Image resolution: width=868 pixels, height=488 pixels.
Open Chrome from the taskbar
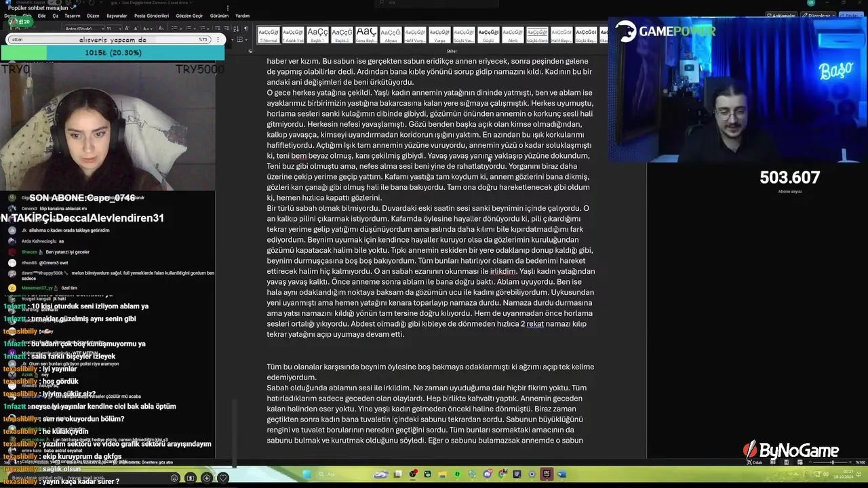click(x=502, y=474)
